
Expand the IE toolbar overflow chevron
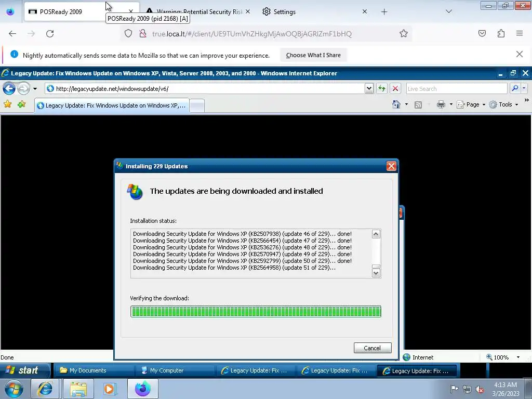point(526,100)
